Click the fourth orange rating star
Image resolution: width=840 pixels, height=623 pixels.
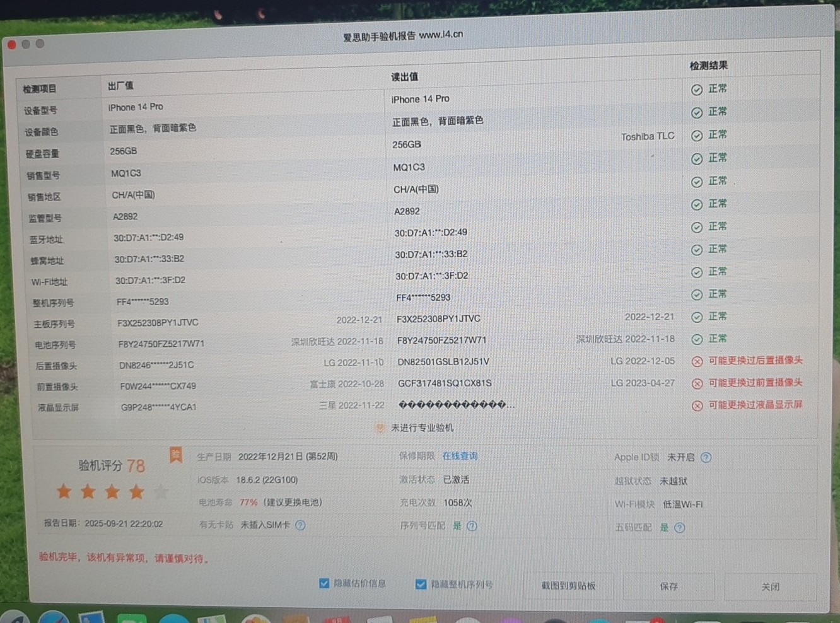(x=137, y=492)
